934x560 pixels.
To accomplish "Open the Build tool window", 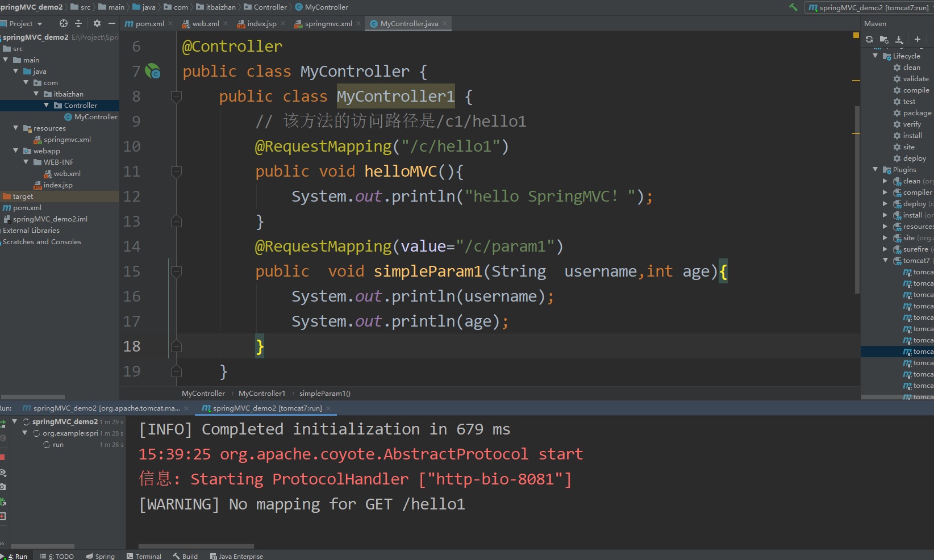I will pyautogui.click(x=186, y=556).
